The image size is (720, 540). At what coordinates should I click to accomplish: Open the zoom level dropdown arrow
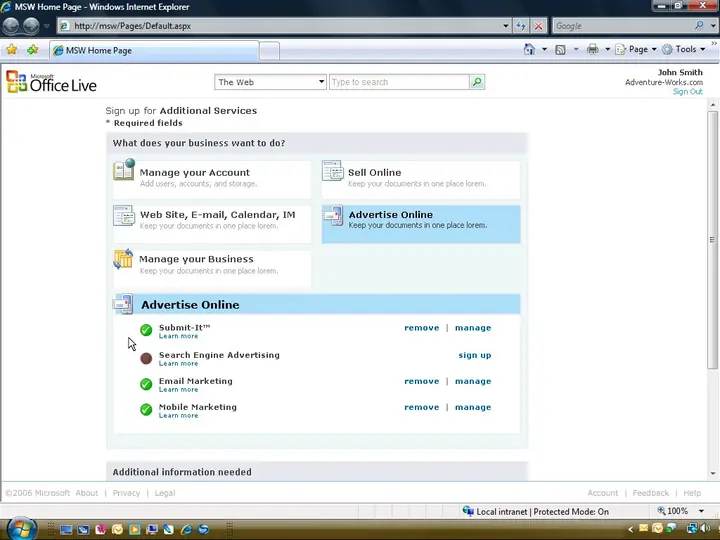(701, 511)
